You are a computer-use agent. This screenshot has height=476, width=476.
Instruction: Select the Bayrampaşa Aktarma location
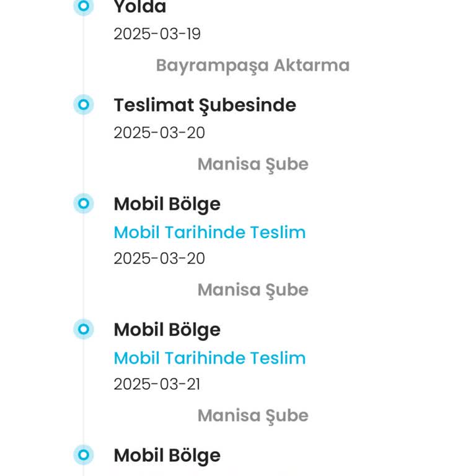252,65
